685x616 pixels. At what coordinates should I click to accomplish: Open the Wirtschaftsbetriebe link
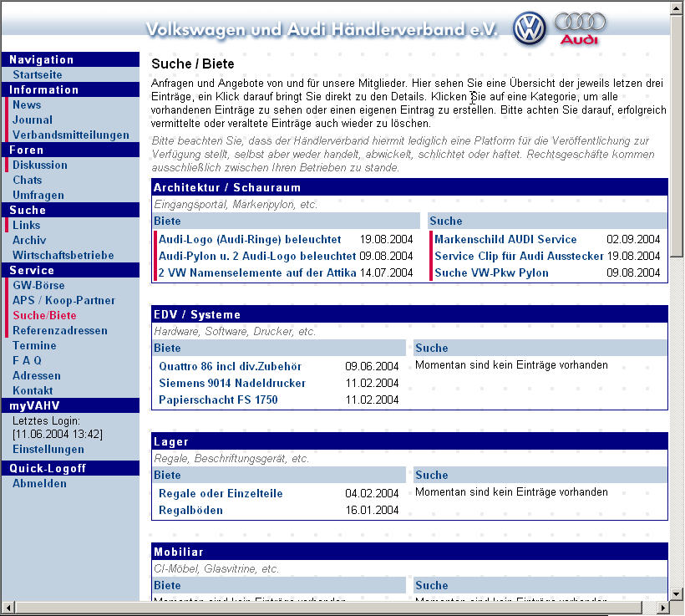pyautogui.click(x=63, y=255)
